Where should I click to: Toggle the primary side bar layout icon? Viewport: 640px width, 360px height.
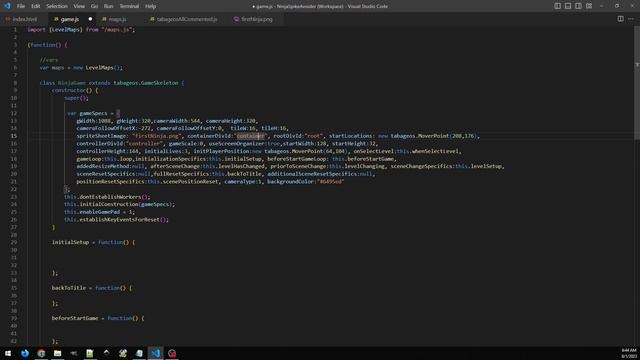pyautogui.click(x=558, y=6)
